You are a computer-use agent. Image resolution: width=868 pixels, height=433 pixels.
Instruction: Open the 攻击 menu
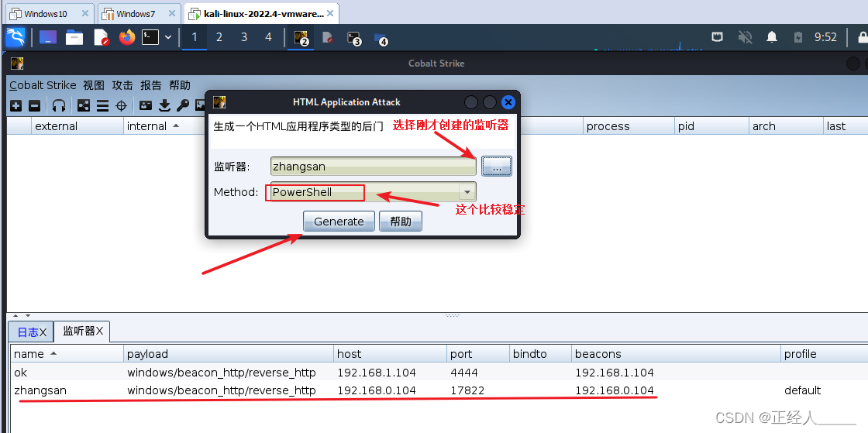coord(122,85)
